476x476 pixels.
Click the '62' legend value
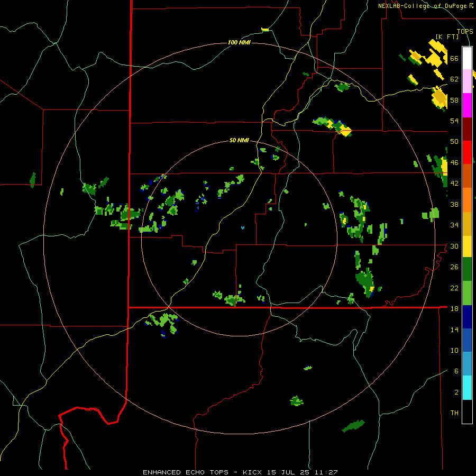point(454,79)
